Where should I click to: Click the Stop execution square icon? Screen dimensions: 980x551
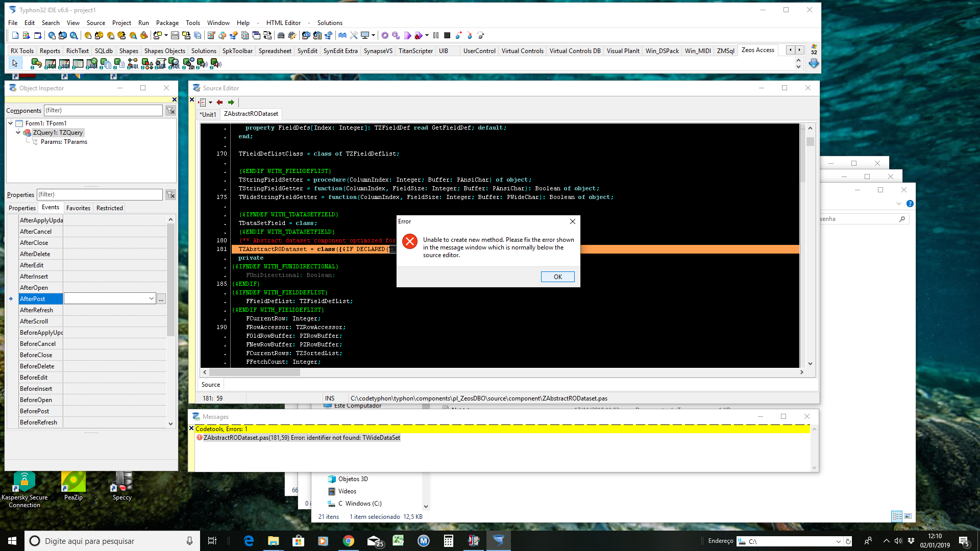coord(447,36)
